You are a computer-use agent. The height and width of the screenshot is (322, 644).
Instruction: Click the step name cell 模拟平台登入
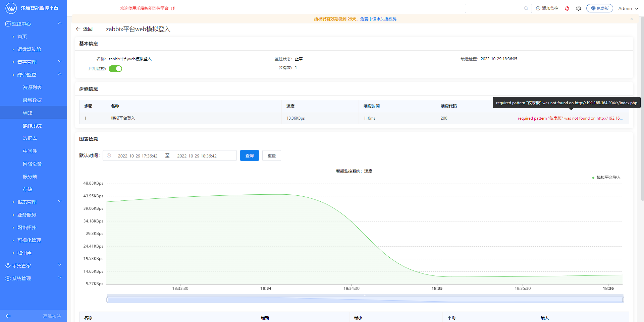(x=123, y=118)
